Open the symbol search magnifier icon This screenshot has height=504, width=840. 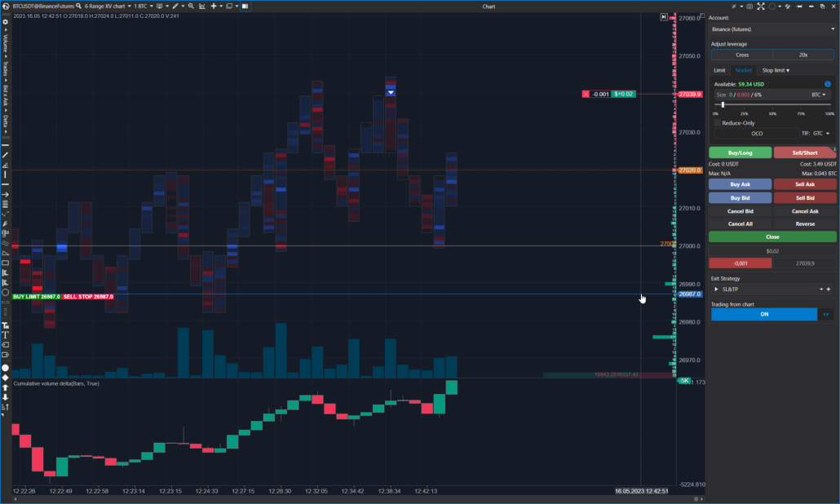(78, 7)
